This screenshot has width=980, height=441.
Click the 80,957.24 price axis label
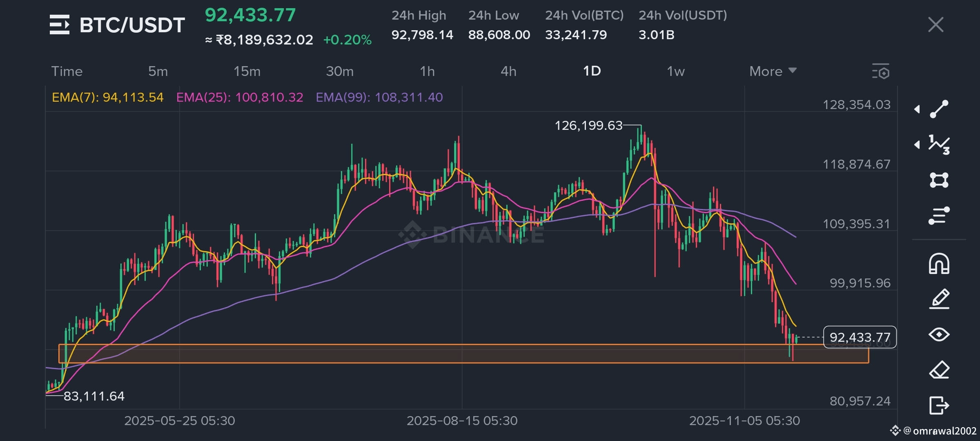point(860,401)
